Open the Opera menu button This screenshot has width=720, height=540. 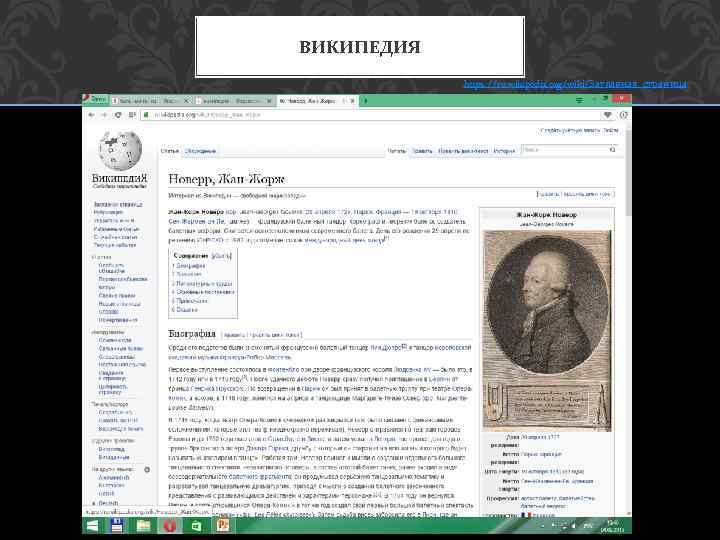[x=96, y=100]
